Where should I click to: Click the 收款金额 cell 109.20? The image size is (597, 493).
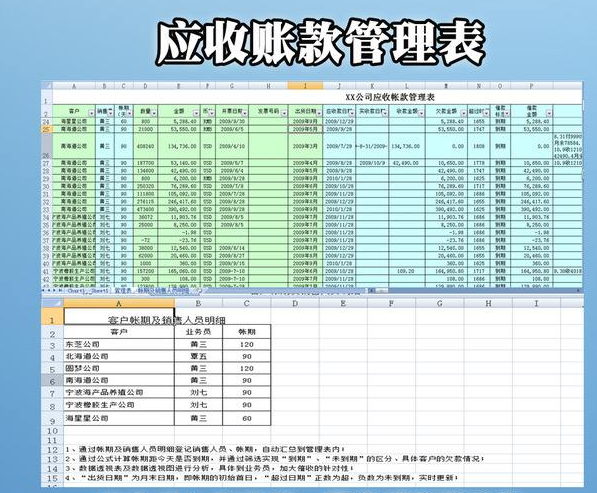(x=407, y=271)
